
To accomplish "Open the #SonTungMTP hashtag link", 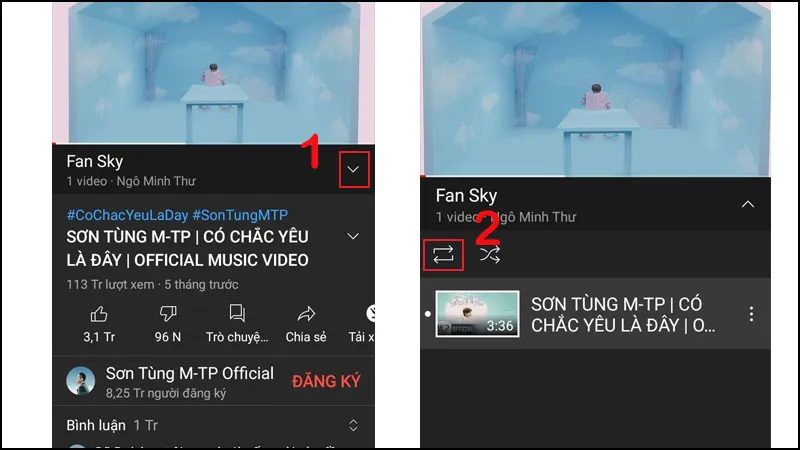I will pos(240,215).
